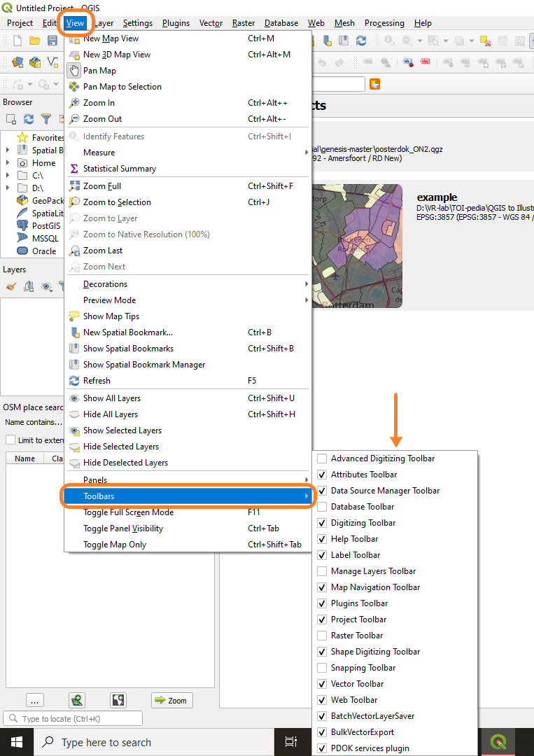Viewport: 534px width, 756px height.
Task: Click the Save Project floppy icon
Action: [52, 41]
